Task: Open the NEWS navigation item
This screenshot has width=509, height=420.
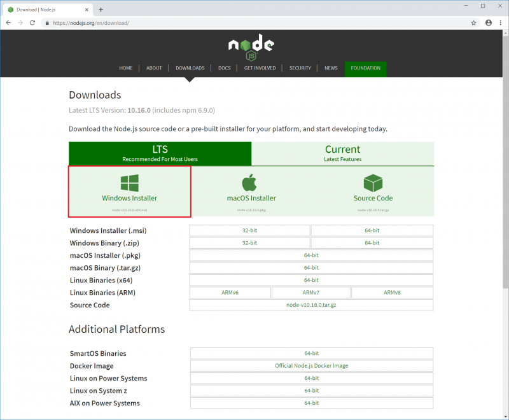Action: [331, 68]
